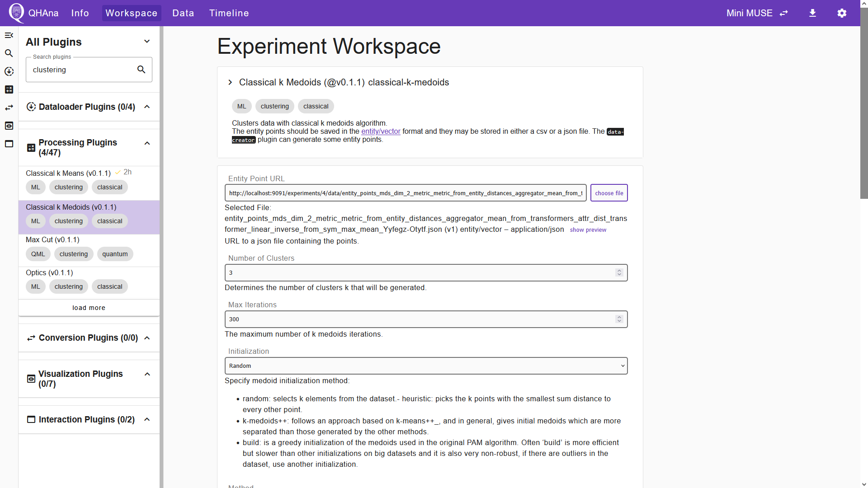Click the Number of Clusters stepper
Image resolution: width=868 pixels, height=488 pixels.
coord(619,272)
